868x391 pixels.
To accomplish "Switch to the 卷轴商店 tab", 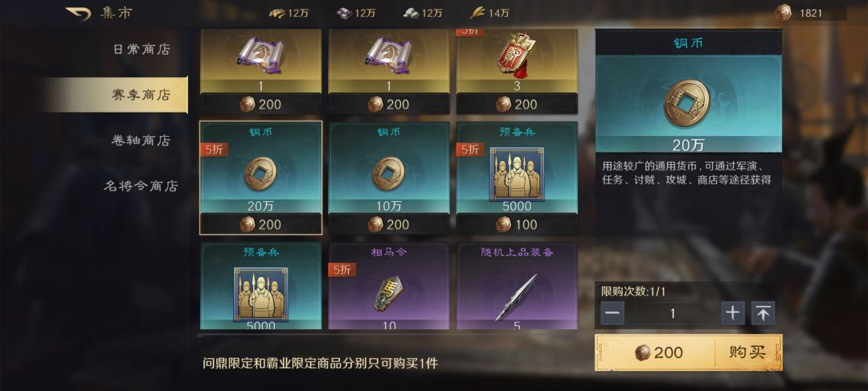I will point(141,140).
